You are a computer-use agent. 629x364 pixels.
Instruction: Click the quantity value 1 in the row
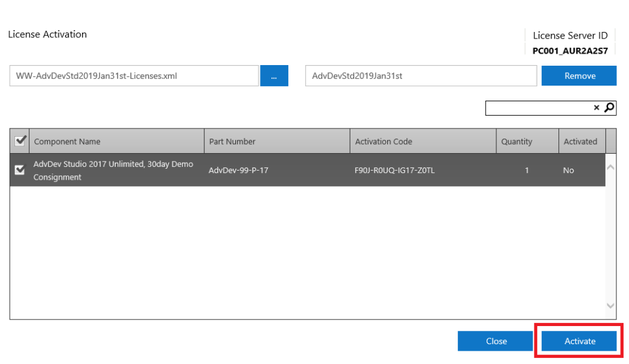[x=526, y=171]
